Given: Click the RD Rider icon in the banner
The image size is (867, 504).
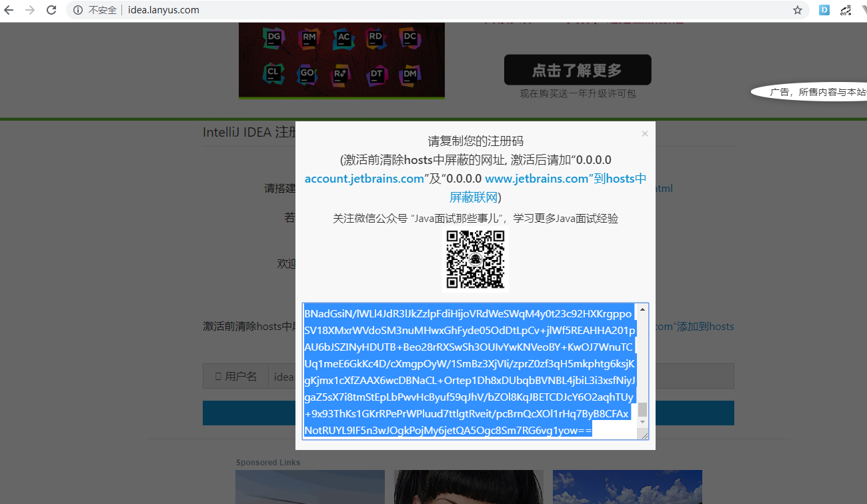Looking at the screenshot, I should (x=377, y=38).
